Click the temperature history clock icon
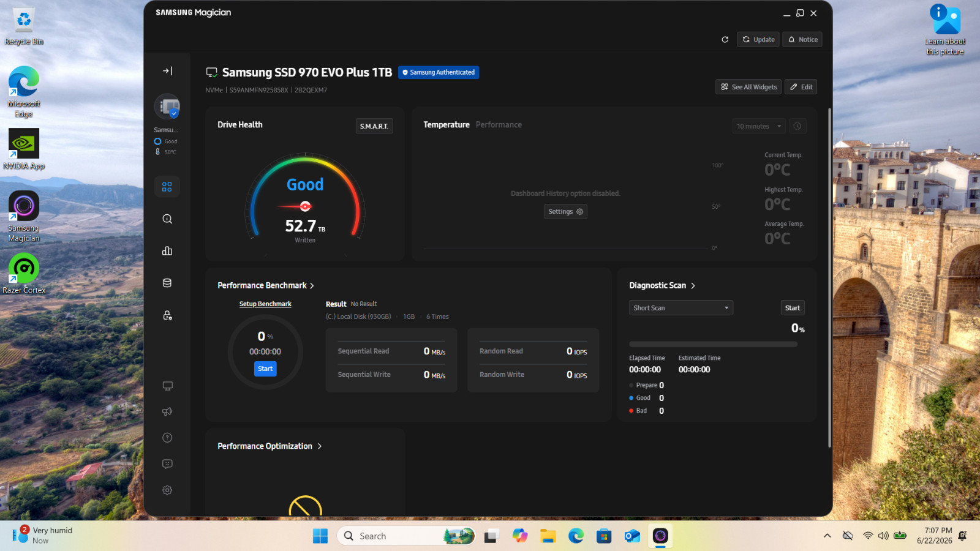The height and width of the screenshot is (551, 980). [797, 126]
